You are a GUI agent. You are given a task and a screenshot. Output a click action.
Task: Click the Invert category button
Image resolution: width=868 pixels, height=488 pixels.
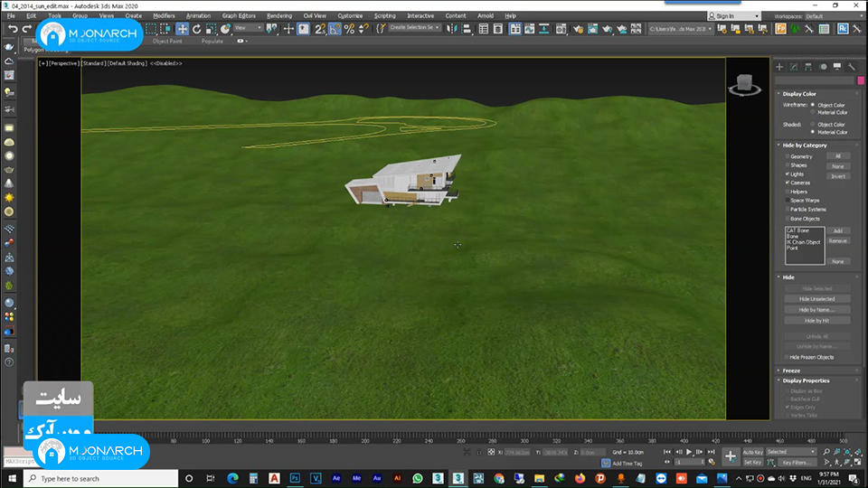838,176
